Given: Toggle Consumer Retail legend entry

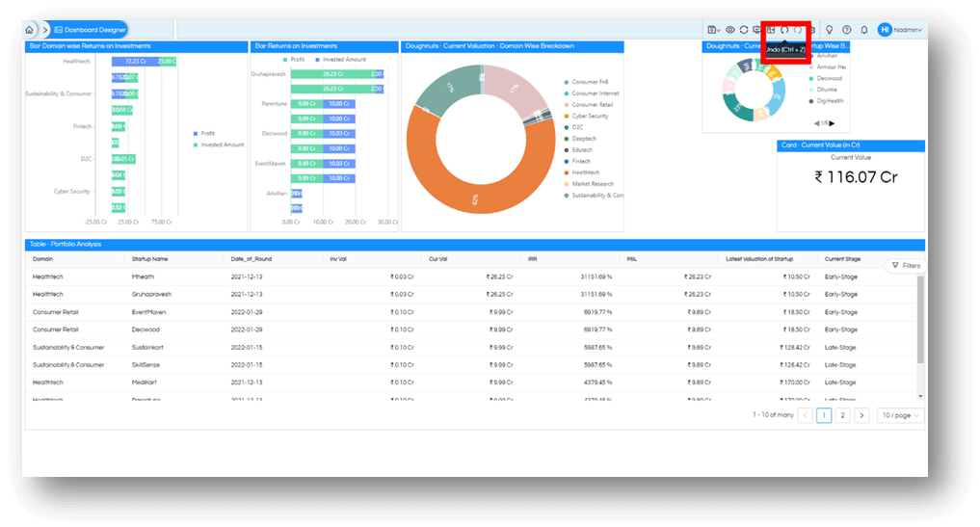Looking at the screenshot, I should pos(589,104).
